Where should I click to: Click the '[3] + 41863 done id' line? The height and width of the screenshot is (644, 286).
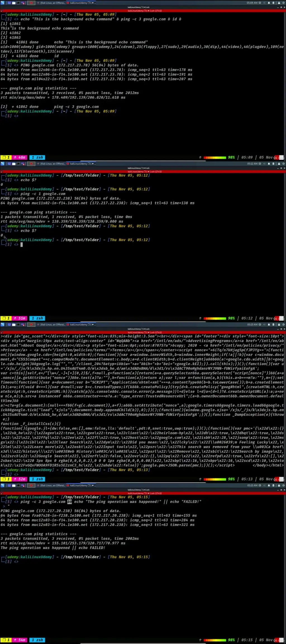click(x=30, y=56)
